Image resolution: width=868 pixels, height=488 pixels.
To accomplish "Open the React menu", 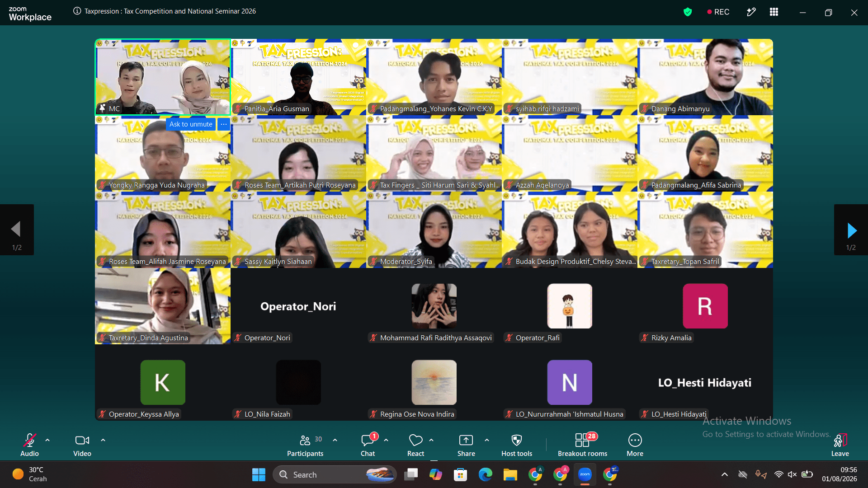I will 416,445.
